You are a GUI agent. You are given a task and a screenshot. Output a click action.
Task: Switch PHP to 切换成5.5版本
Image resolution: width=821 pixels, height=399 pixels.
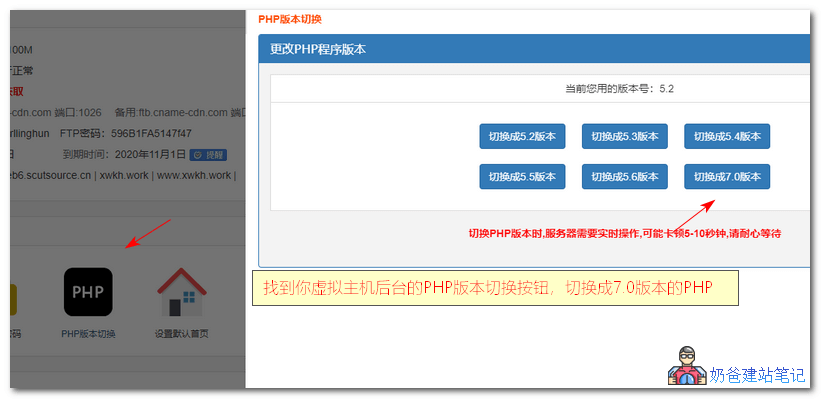click(522, 176)
